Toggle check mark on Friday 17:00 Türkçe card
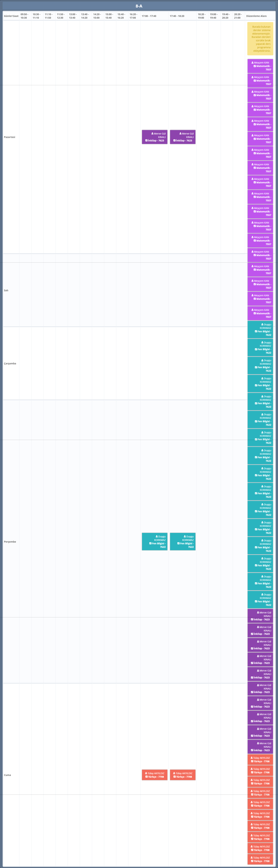Image resolution: width=278 pixels, height=868 pixels. [147, 777]
